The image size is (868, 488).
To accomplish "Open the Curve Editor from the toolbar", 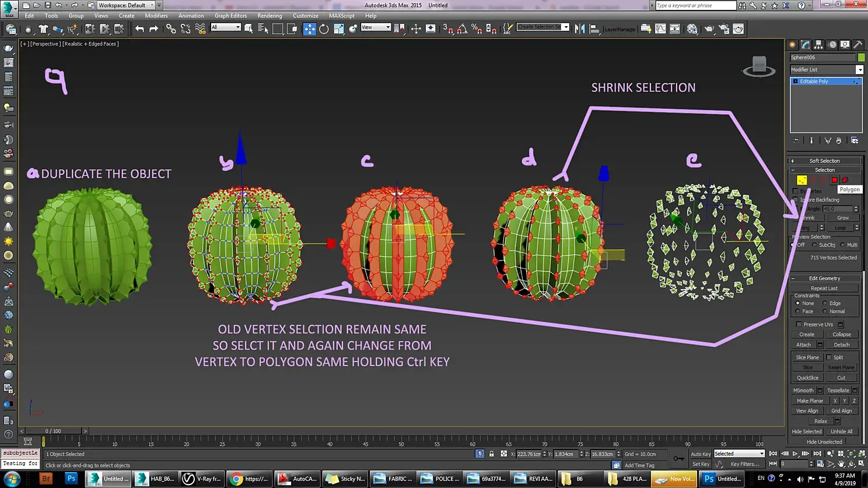I will click(660, 29).
